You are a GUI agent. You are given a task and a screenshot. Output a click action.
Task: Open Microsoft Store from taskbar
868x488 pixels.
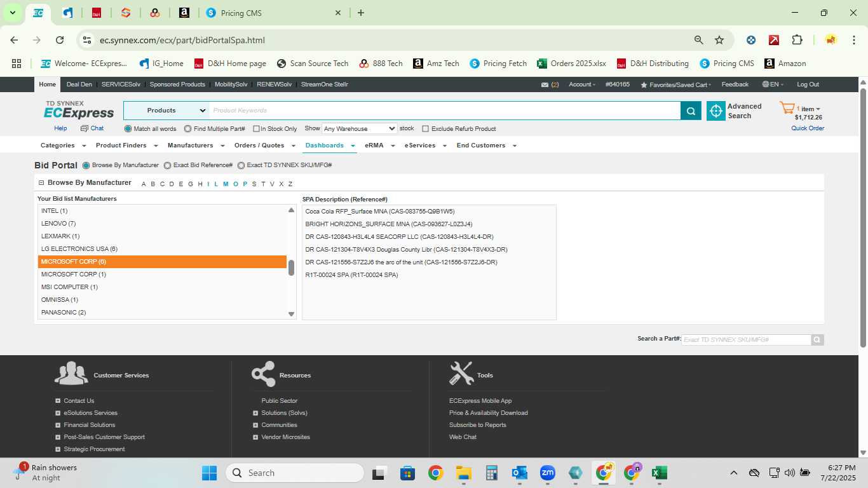tap(407, 473)
